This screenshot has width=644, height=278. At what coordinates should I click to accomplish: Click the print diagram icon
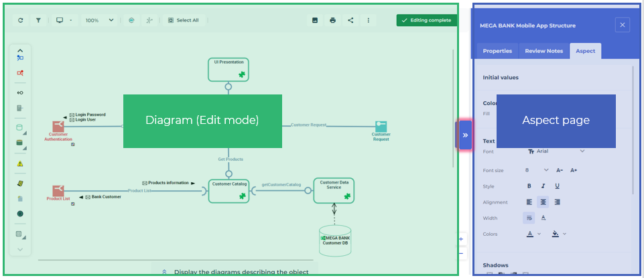tap(332, 20)
